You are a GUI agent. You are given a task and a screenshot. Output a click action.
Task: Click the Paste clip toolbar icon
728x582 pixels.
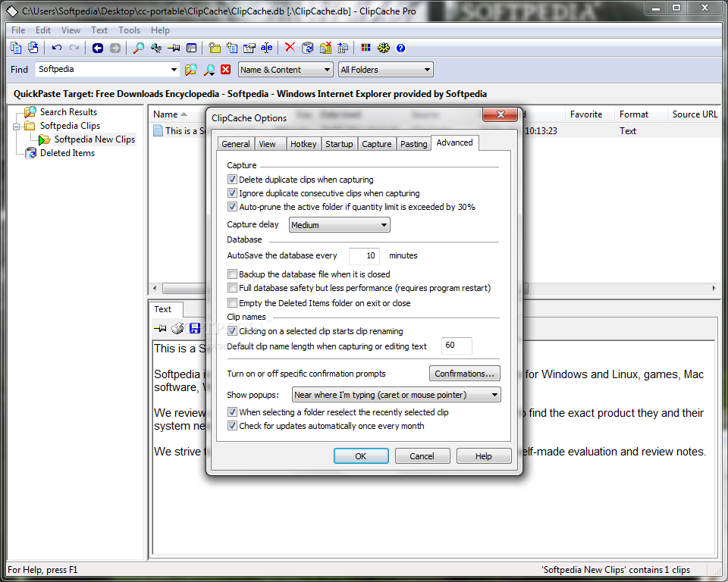tap(33, 48)
